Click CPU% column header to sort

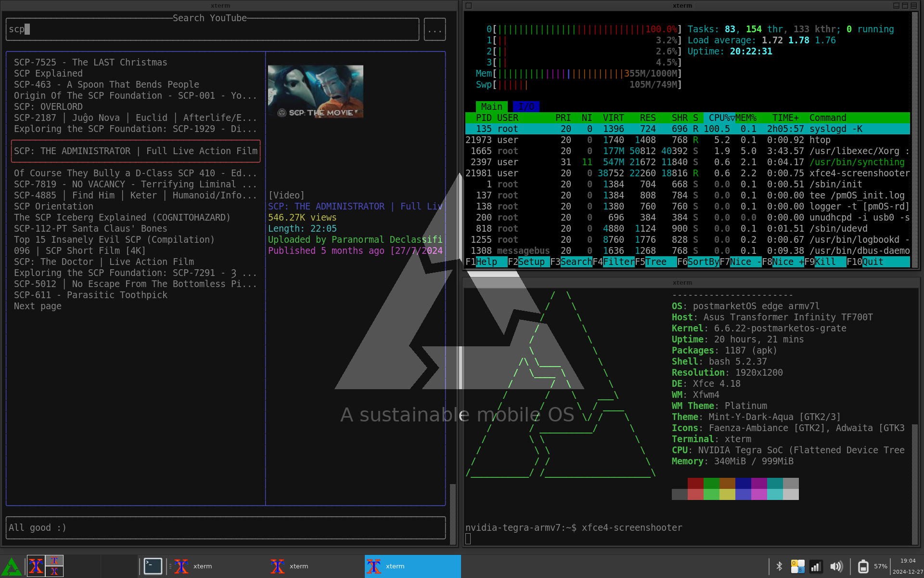tap(720, 118)
